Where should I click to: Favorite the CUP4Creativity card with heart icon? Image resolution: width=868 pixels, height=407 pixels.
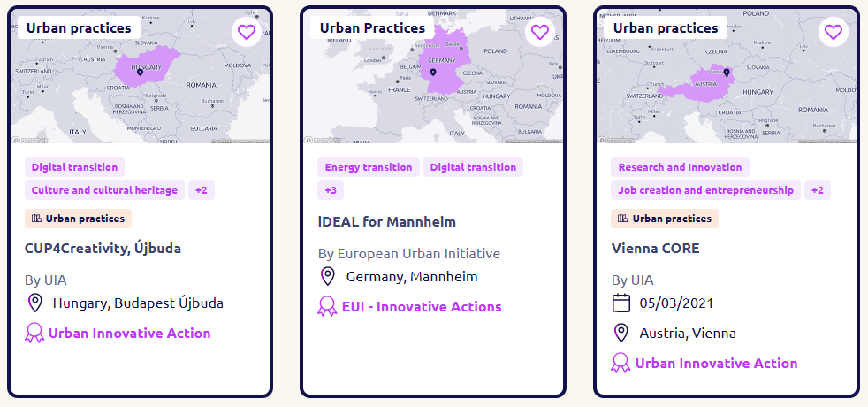tap(247, 32)
